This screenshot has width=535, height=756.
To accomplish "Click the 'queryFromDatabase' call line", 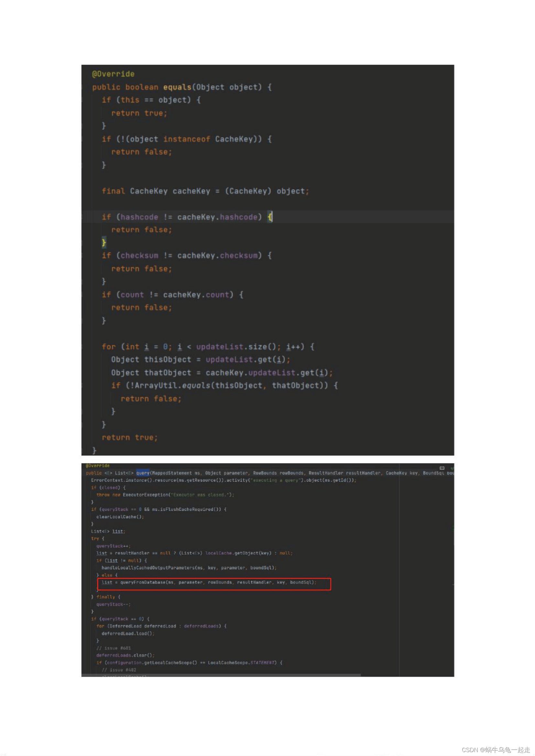I will pyautogui.click(x=209, y=582).
